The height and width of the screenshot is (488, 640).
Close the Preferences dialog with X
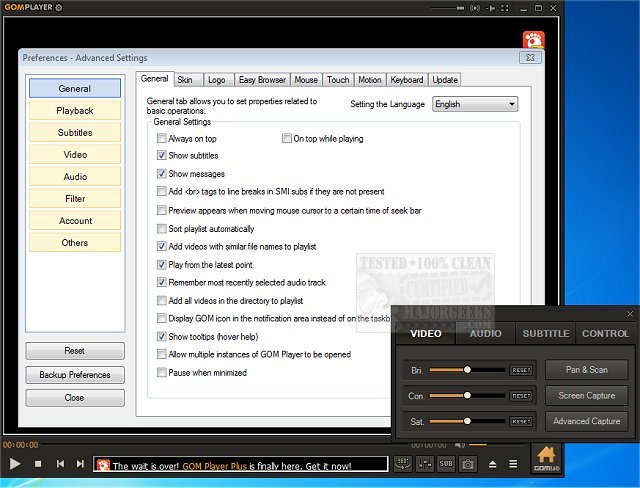click(530, 58)
